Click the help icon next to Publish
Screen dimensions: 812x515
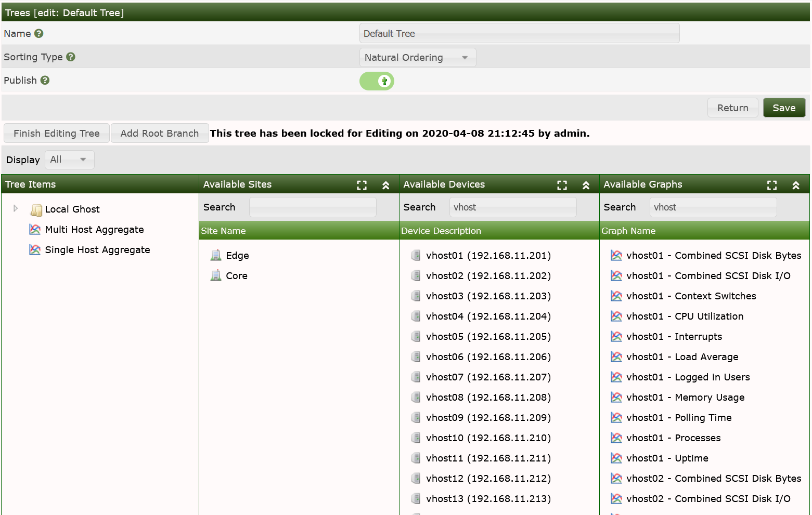click(x=45, y=81)
